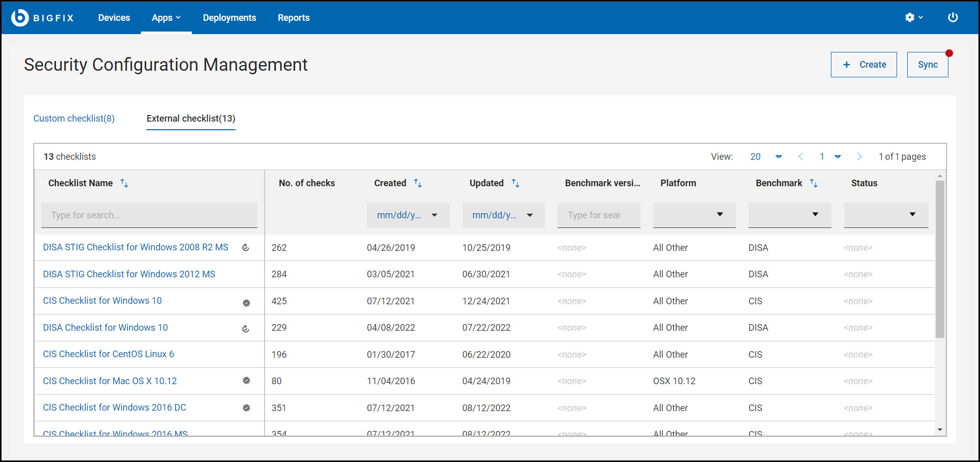980x462 pixels.
Task: Open the settings gear menu
Action: click(914, 17)
